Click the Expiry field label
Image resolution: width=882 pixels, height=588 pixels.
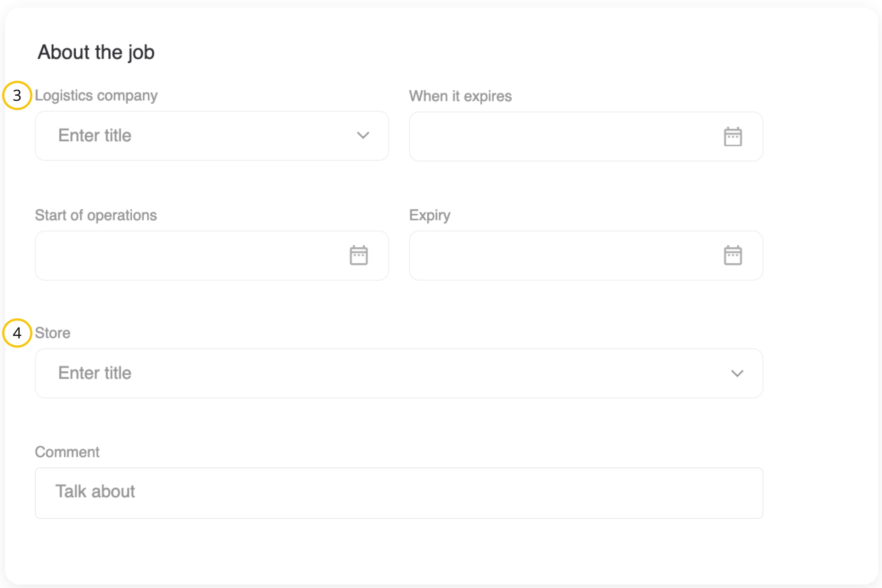pos(429,215)
